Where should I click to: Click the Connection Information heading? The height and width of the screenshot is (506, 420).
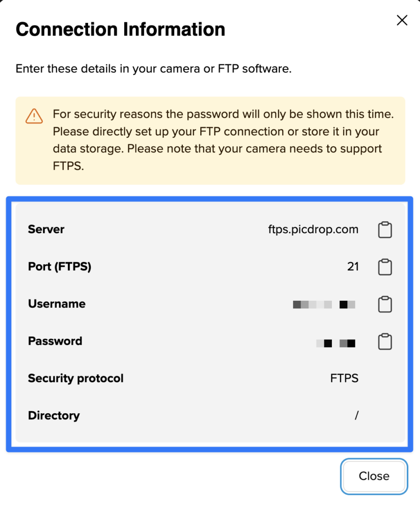(x=120, y=29)
